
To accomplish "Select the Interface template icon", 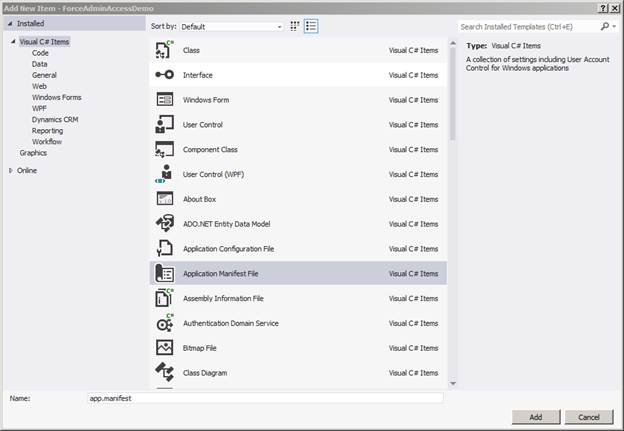I will [165, 75].
